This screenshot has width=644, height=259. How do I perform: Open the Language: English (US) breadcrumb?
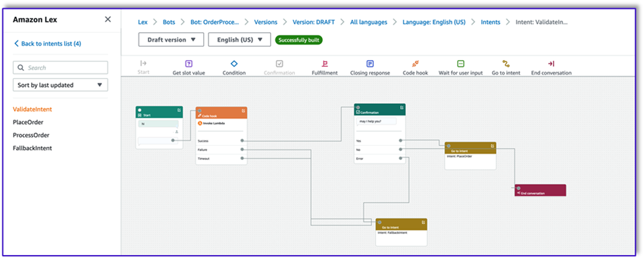pyautogui.click(x=434, y=22)
